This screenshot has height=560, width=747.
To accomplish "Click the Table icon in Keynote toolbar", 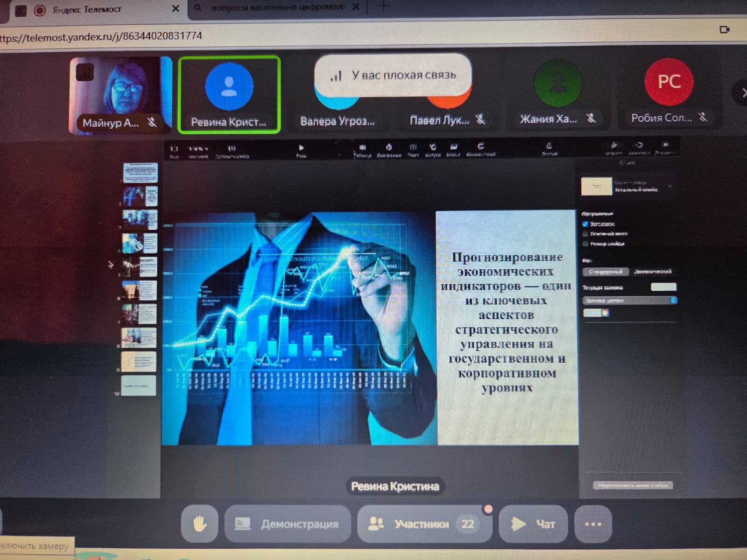I will 362,148.
